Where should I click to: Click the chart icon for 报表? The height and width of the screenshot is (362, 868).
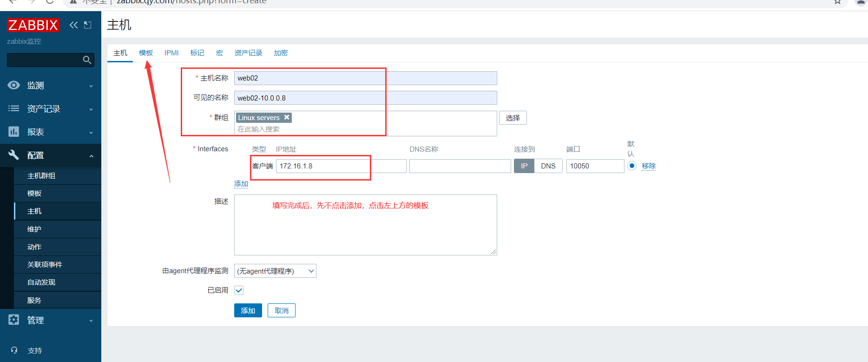(14, 132)
